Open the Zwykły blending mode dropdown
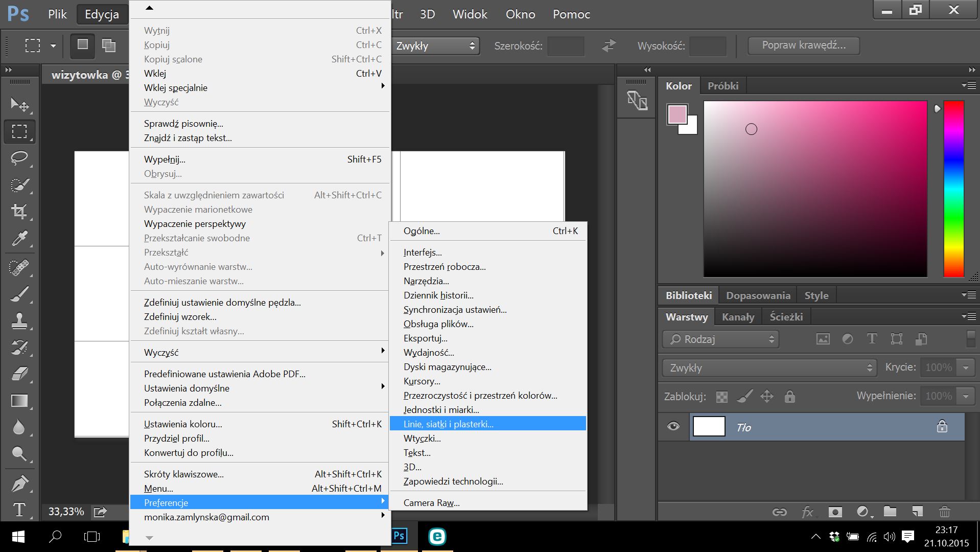980x552 pixels. click(769, 367)
